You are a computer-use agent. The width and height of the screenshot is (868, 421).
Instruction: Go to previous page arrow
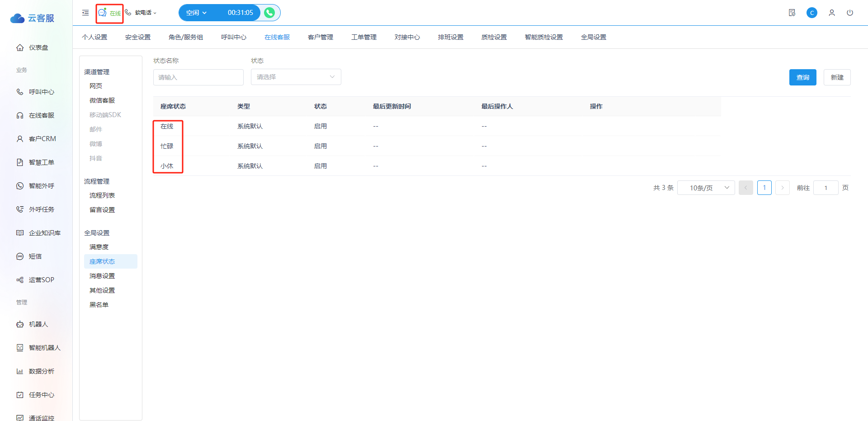point(746,188)
